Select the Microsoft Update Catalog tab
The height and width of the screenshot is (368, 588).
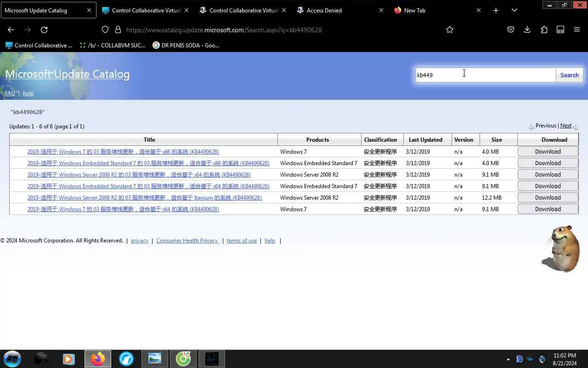48,10
